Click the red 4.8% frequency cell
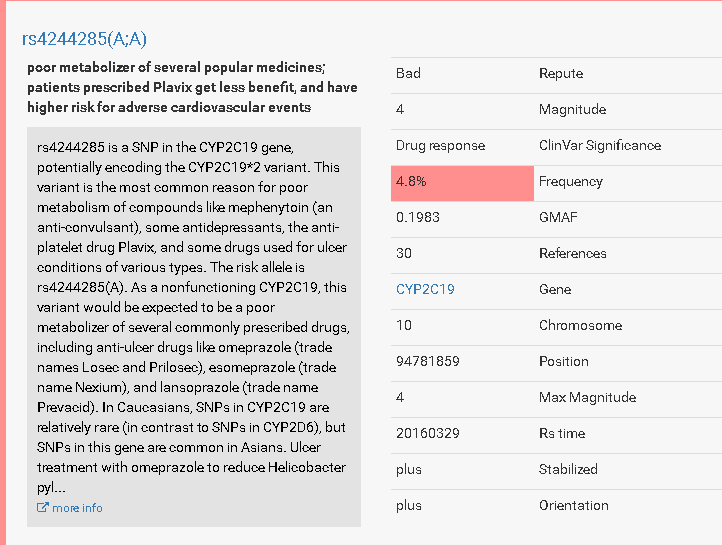The width and height of the screenshot is (722, 545). click(x=462, y=182)
